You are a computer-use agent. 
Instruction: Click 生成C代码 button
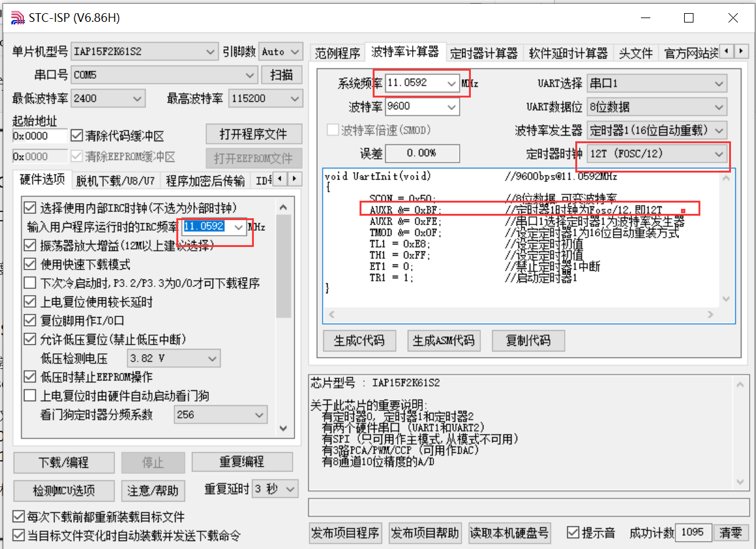pos(359,341)
